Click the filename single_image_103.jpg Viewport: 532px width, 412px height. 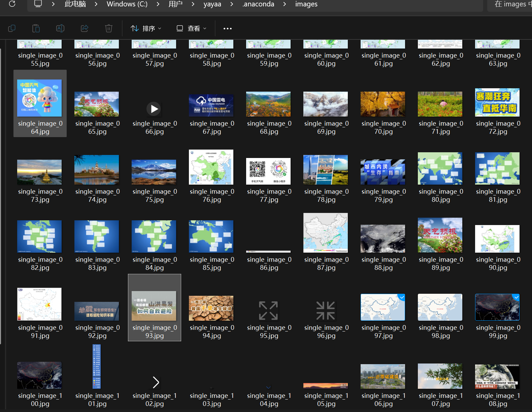[212, 400]
